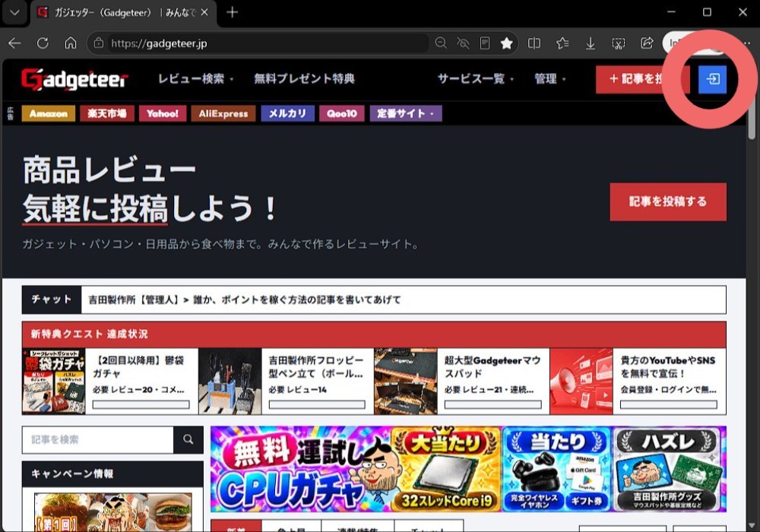This screenshot has width=760, height=532.
Task: Click the チャット label
Action: (x=52, y=299)
